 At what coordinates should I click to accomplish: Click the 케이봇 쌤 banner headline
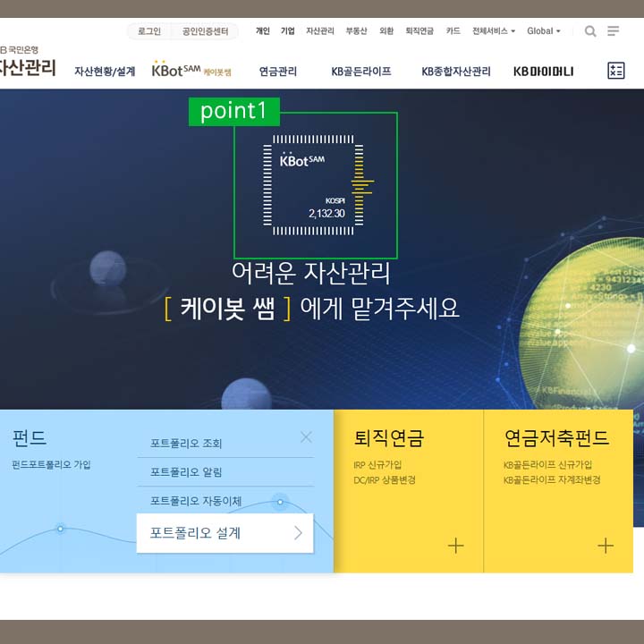tap(311, 291)
